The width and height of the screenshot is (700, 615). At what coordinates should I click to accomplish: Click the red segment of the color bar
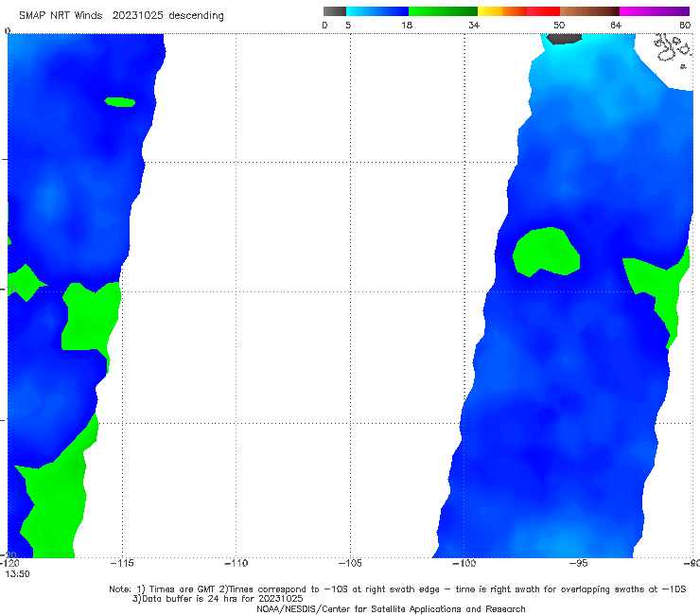click(543, 11)
